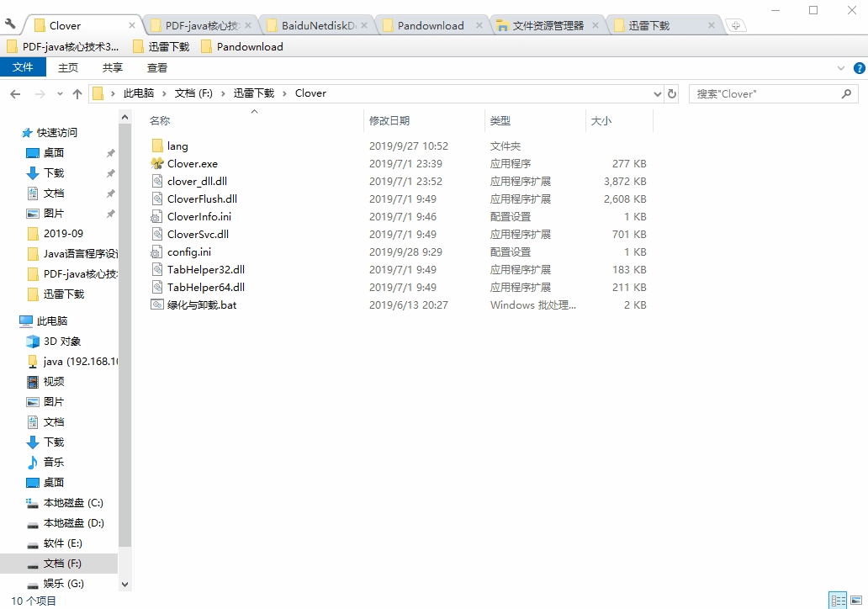Open Pandownload bookmark in bookmarks bar
This screenshot has width=868, height=609.
coord(242,47)
